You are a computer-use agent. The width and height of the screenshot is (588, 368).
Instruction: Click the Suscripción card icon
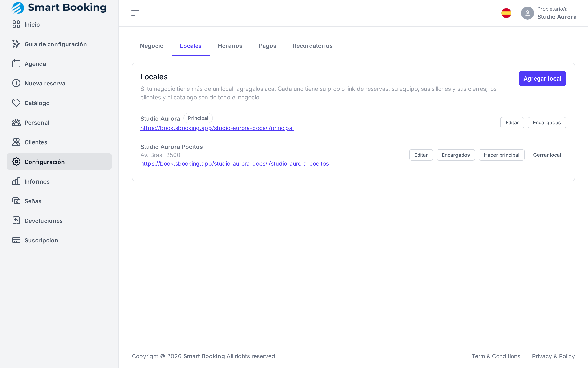[16, 240]
